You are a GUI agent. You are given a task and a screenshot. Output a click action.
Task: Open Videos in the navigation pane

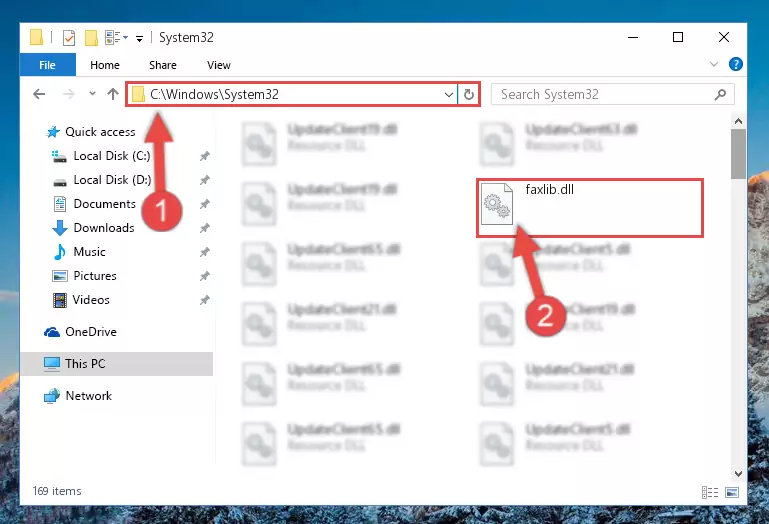tap(91, 300)
